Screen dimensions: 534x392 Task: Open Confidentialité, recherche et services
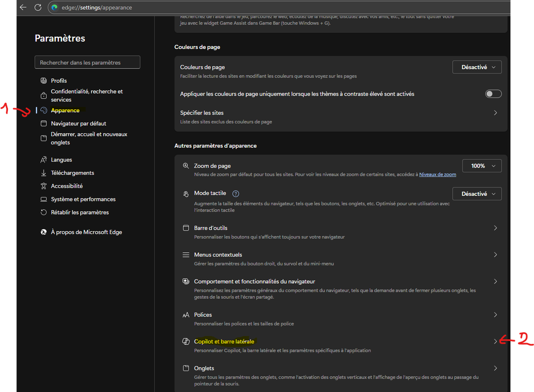coord(87,96)
